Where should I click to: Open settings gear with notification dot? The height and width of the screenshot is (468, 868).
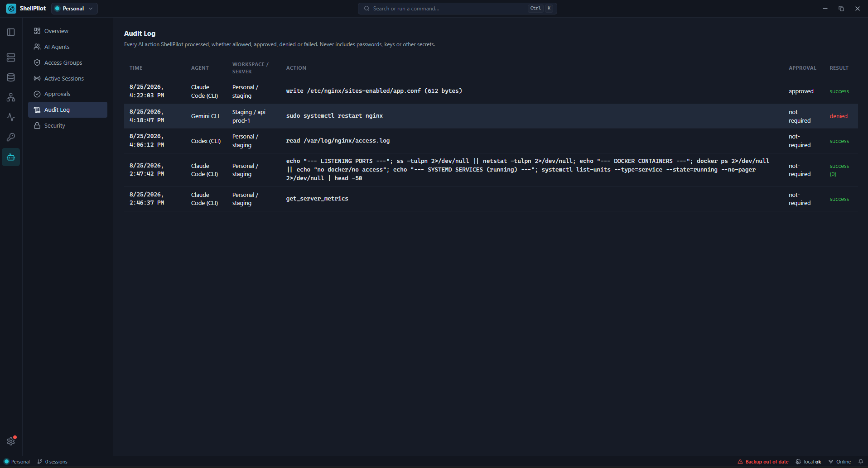11,441
